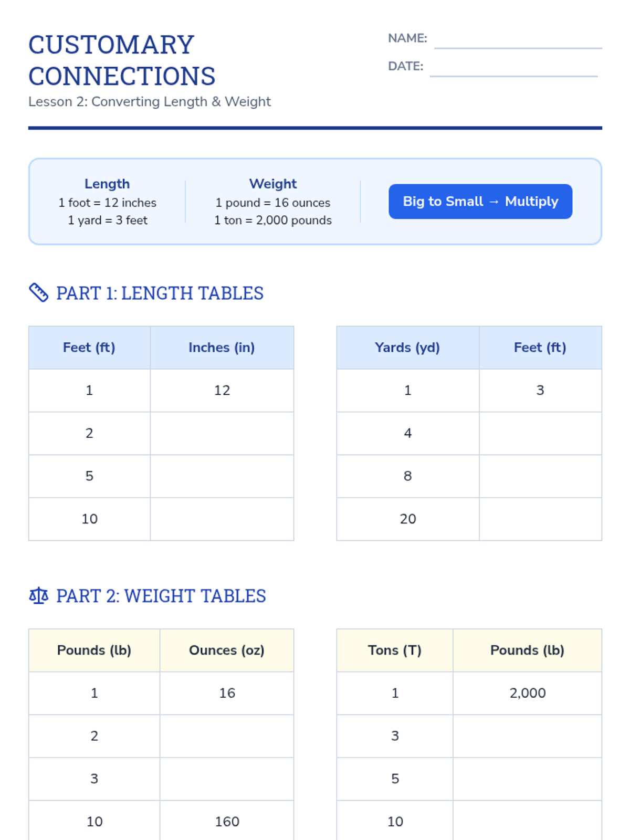This screenshot has width=630, height=840.
Task: Click the Big to Small → Multiply button
Action: pos(480,202)
